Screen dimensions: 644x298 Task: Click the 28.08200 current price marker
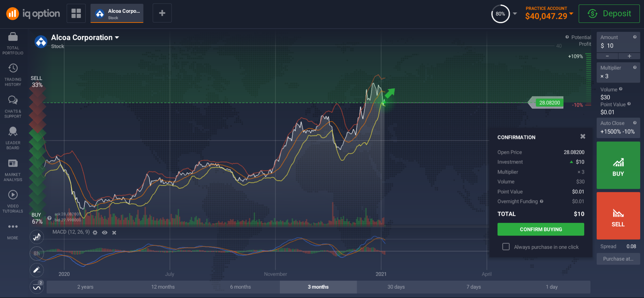[547, 103]
